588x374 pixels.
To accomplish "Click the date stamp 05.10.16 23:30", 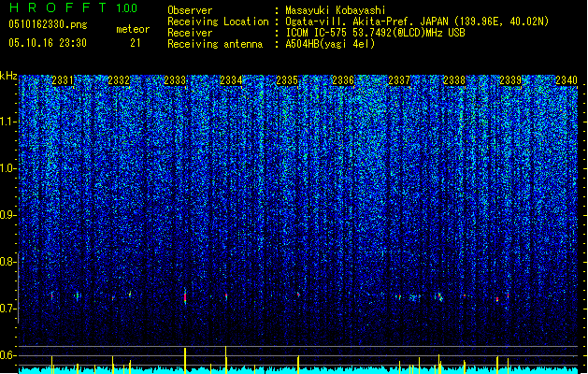I will [48, 43].
